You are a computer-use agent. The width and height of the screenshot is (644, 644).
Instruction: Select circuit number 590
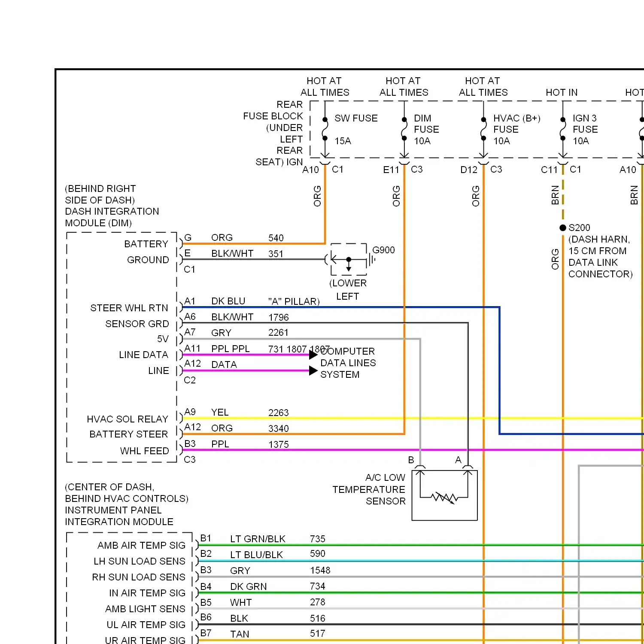point(318,554)
